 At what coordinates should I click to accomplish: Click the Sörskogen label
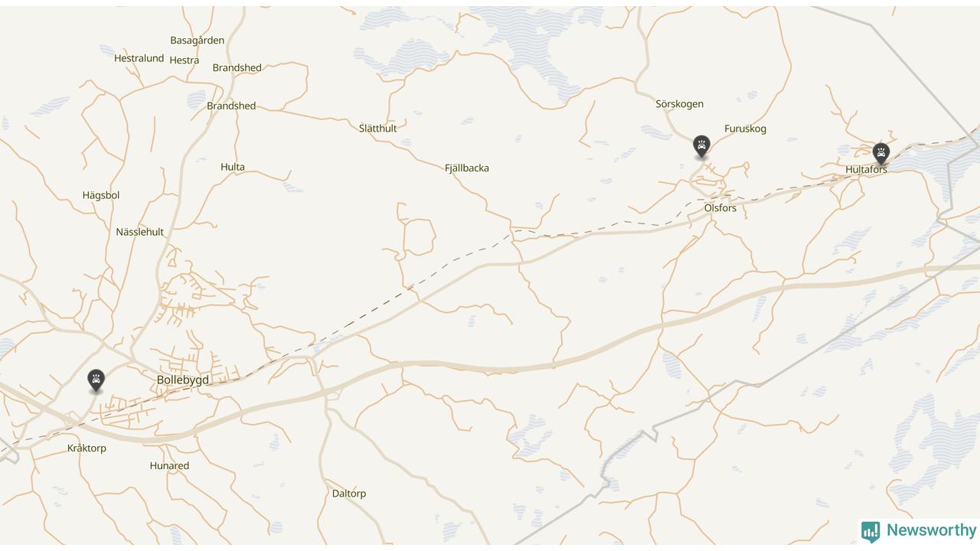coord(679,104)
